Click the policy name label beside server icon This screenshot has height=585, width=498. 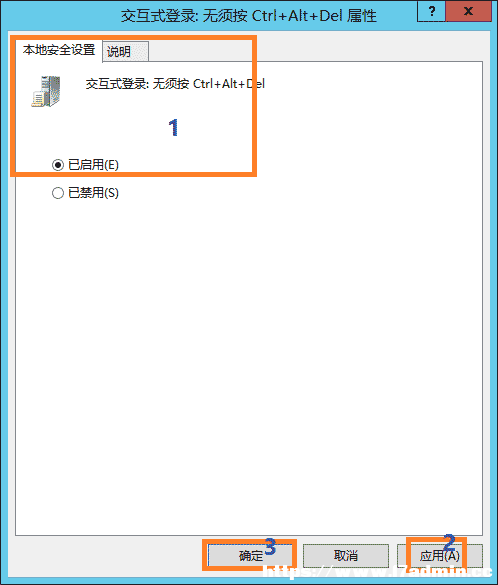pos(175,84)
